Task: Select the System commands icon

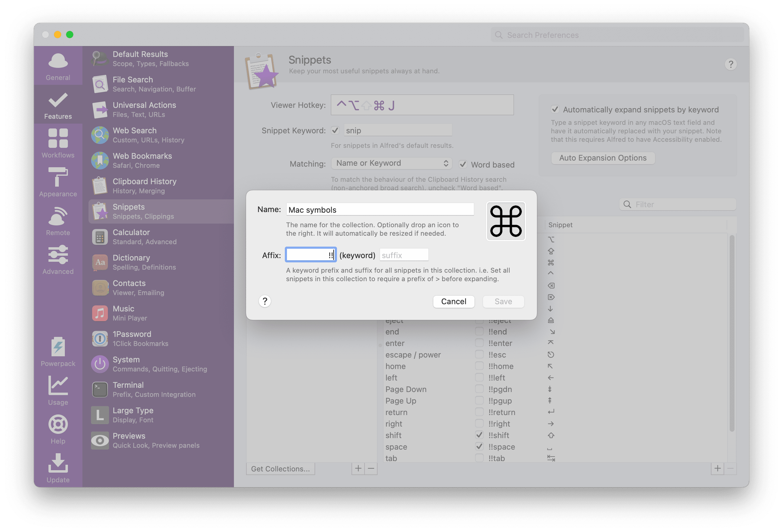Action: click(x=100, y=364)
